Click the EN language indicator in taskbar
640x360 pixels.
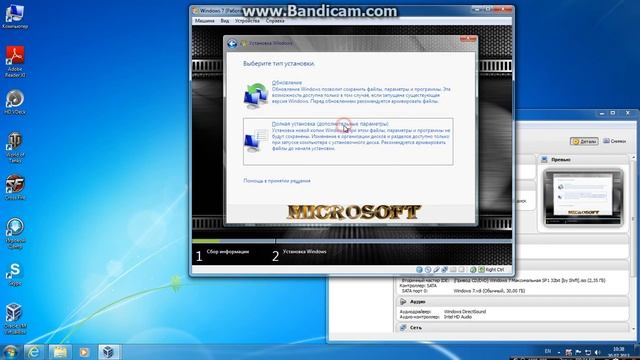click(x=548, y=351)
